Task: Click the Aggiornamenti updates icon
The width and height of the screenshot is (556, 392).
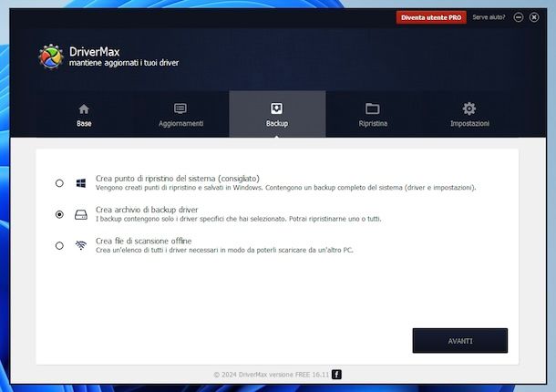Action: pyautogui.click(x=180, y=108)
